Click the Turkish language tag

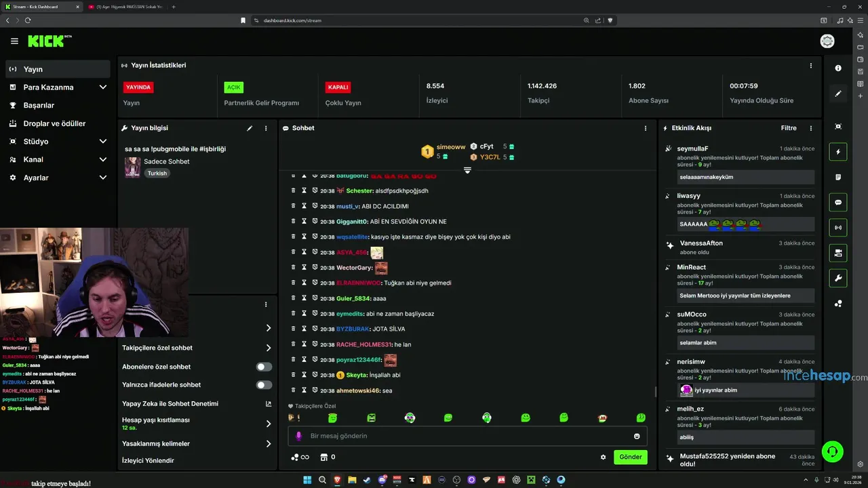pyautogui.click(x=157, y=174)
